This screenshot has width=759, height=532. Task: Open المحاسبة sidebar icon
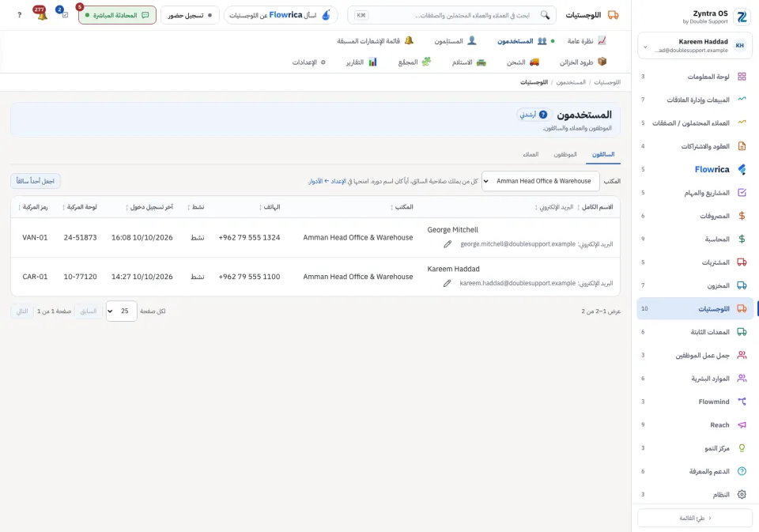(x=742, y=240)
